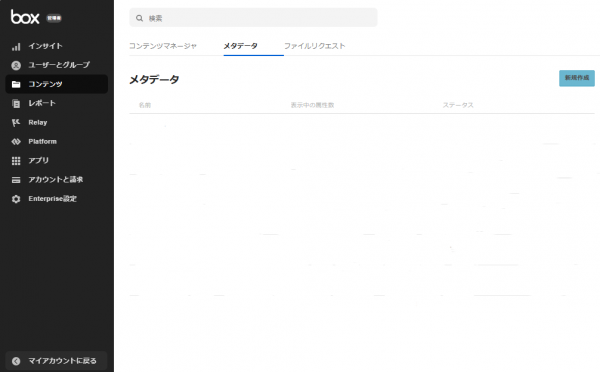Switch to コンテンツマネージャ tab
The image size is (600, 372).
(x=163, y=46)
